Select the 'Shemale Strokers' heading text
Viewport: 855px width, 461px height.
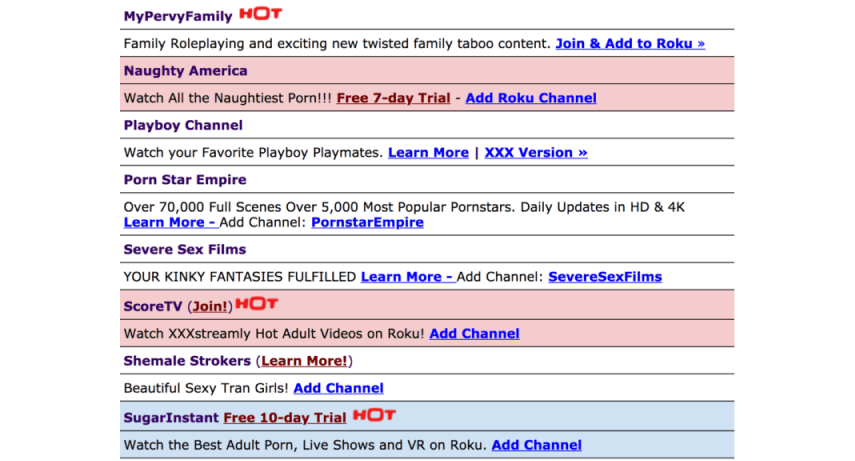(187, 361)
